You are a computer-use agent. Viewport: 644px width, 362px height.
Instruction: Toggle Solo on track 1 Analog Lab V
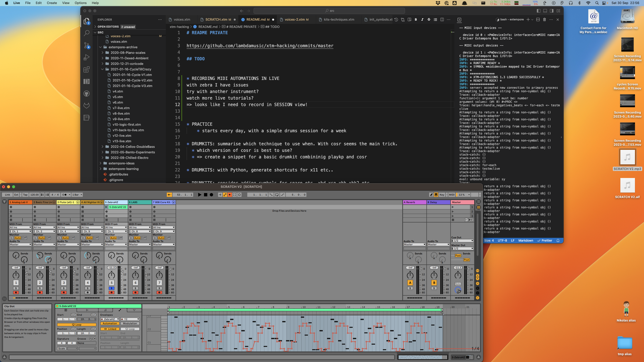pos(16,288)
